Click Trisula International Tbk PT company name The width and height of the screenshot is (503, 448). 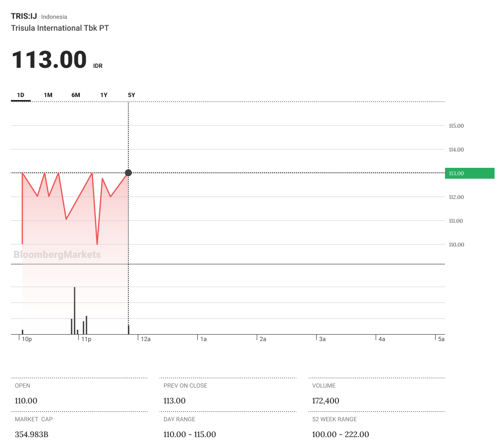coord(60,28)
